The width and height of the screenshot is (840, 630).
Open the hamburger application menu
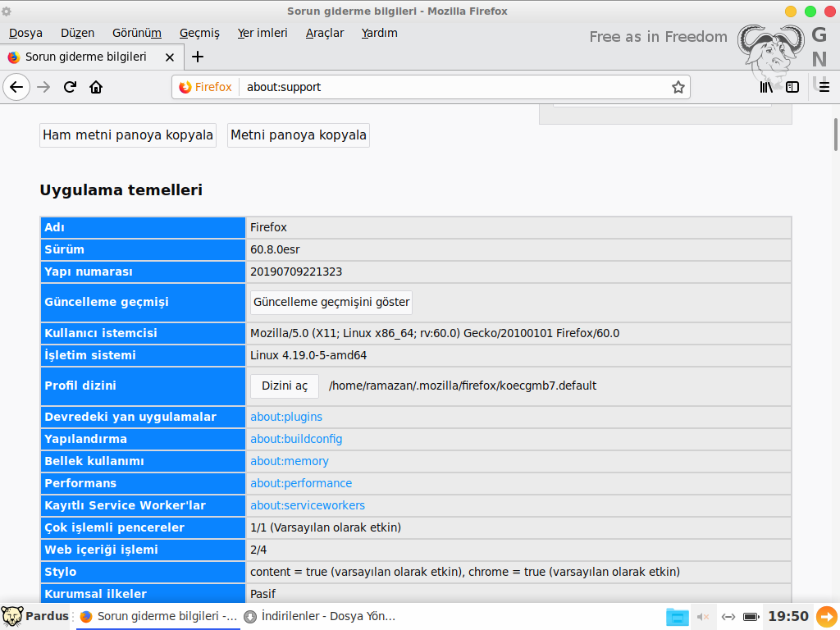824,87
